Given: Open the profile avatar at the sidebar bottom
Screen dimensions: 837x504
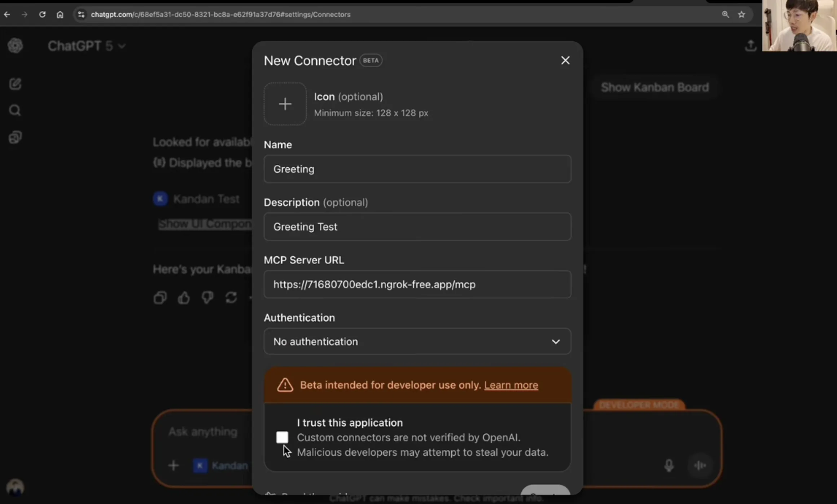Looking at the screenshot, I should pos(15,487).
